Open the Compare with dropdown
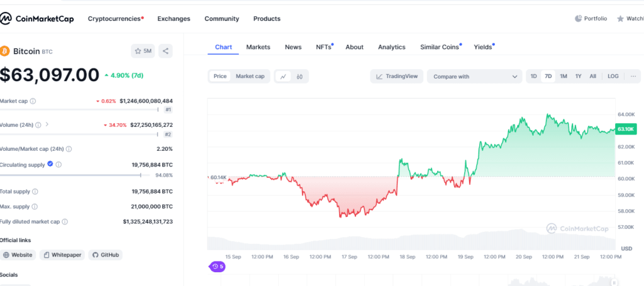The height and width of the screenshot is (286, 644). (x=474, y=76)
